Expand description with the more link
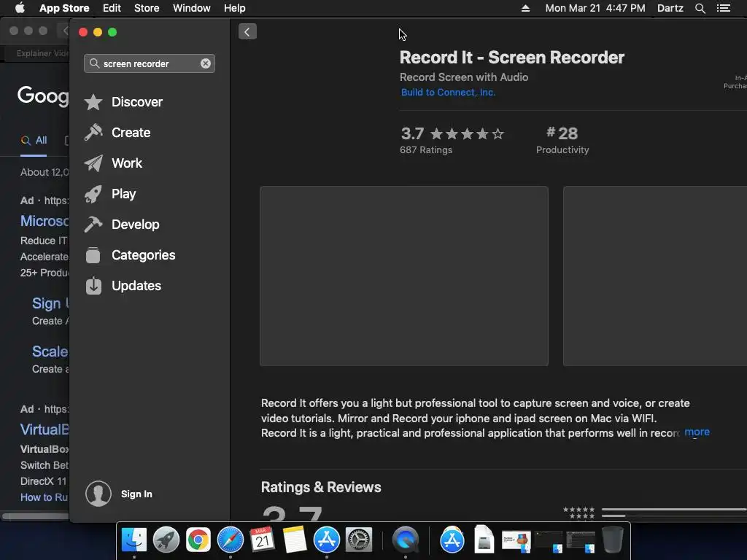Screen dimensions: 747x560 [697, 432]
